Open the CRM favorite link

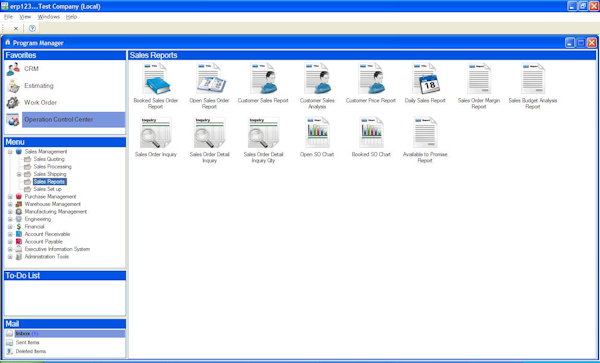coord(31,69)
